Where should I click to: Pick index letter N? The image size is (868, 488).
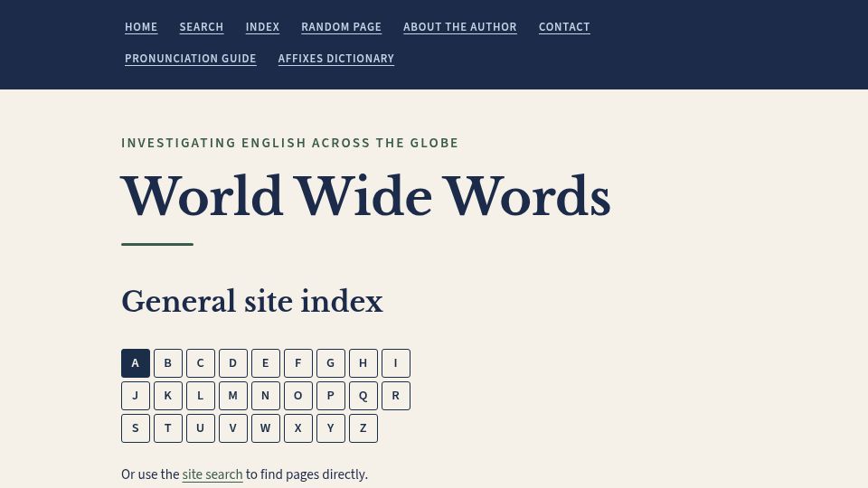pyautogui.click(x=266, y=396)
